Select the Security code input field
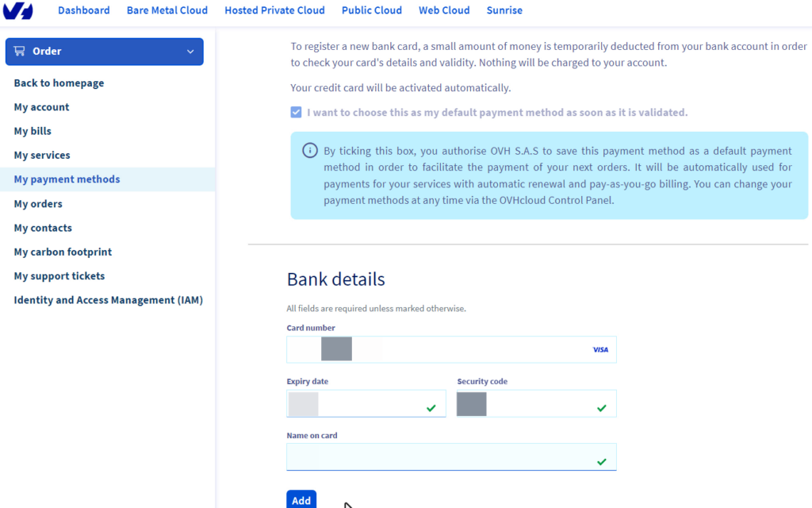 click(539, 404)
